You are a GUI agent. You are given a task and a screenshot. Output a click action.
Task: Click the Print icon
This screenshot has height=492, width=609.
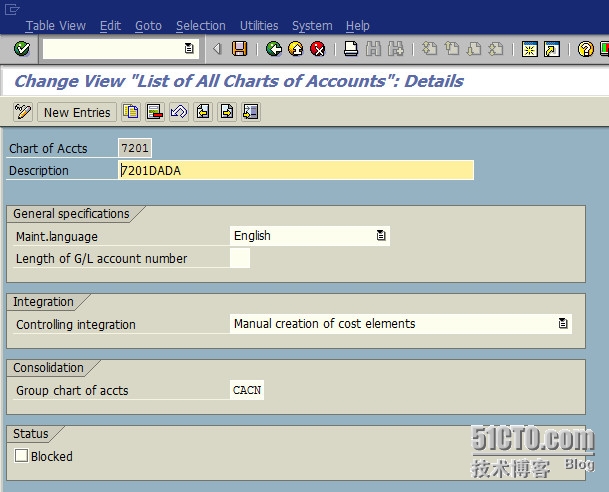[351, 49]
